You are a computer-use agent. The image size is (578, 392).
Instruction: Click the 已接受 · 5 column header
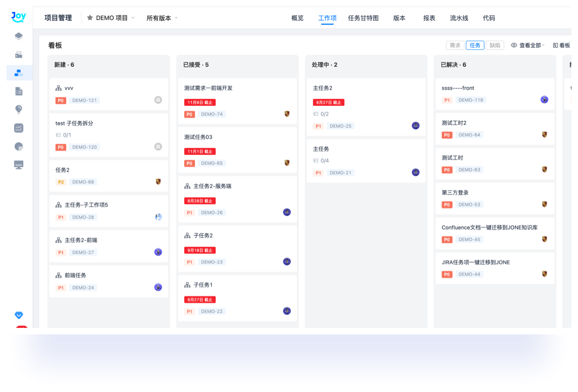(196, 65)
